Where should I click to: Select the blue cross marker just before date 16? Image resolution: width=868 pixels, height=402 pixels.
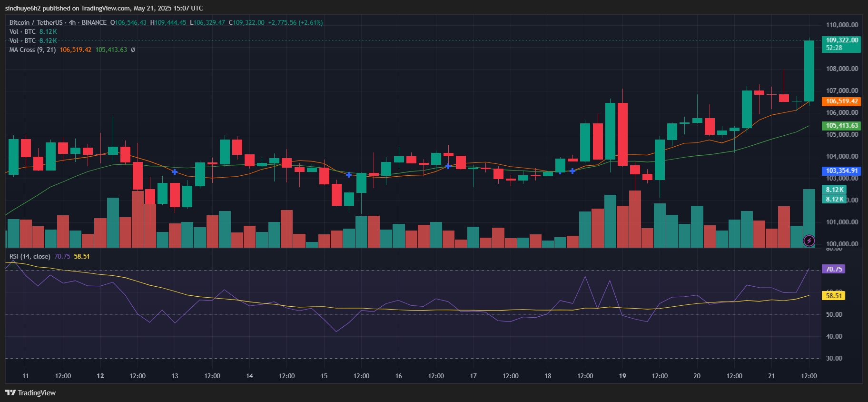[x=349, y=175]
